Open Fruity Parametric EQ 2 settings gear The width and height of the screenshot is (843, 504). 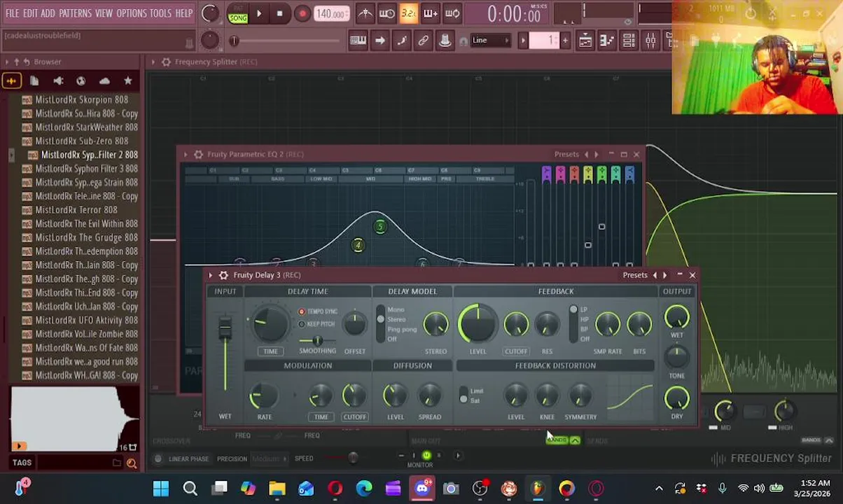click(x=198, y=155)
